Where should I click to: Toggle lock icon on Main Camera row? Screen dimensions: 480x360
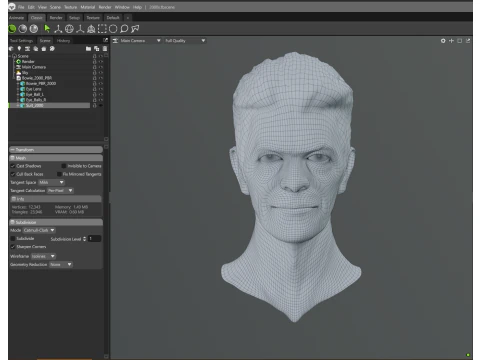coord(95,67)
